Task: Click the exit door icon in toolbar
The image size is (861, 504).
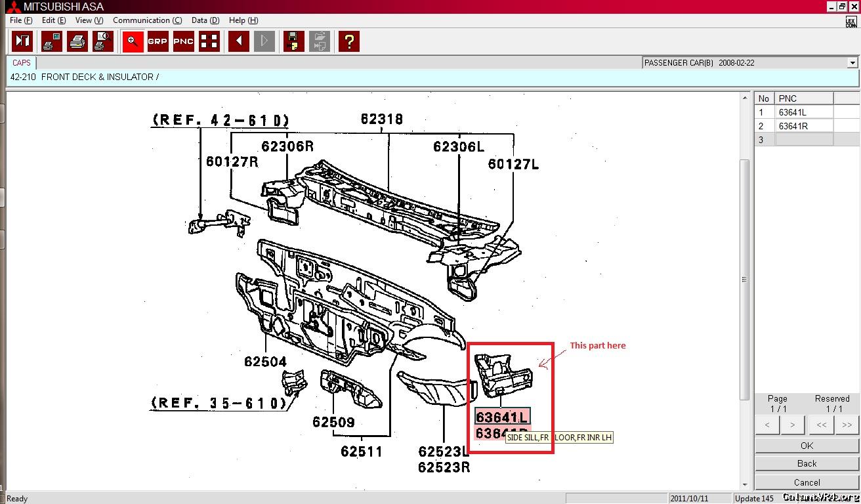Action: pos(23,41)
